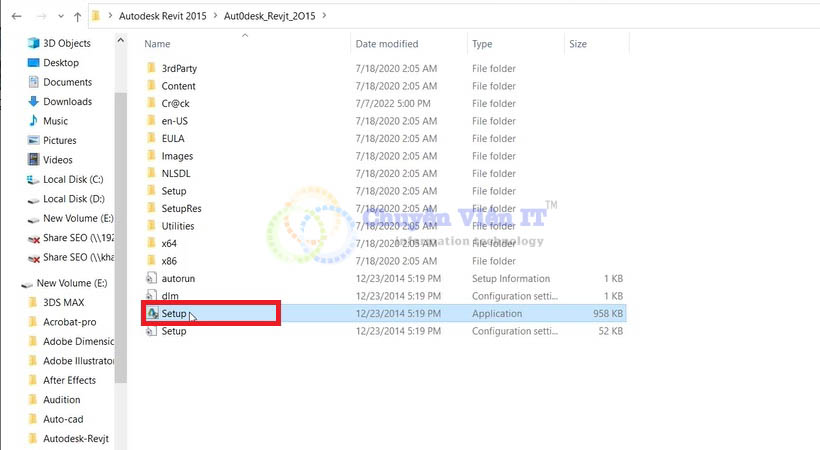Click the 3rdParty folder icon
This screenshot has width=820, height=450.
click(151, 68)
